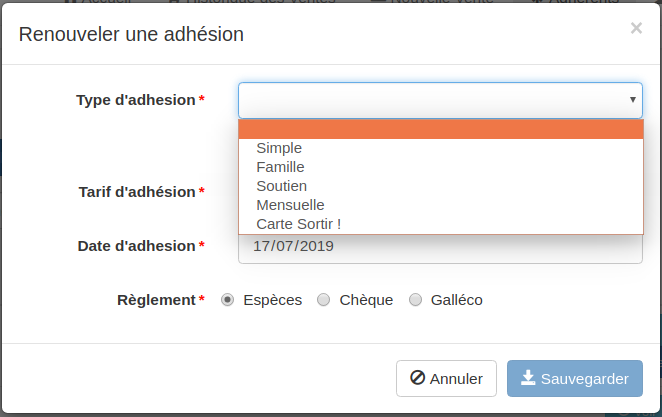Select the Espèces payment radio button
Image resolution: width=662 pixels, height=417 pixels.
[228, 300]
